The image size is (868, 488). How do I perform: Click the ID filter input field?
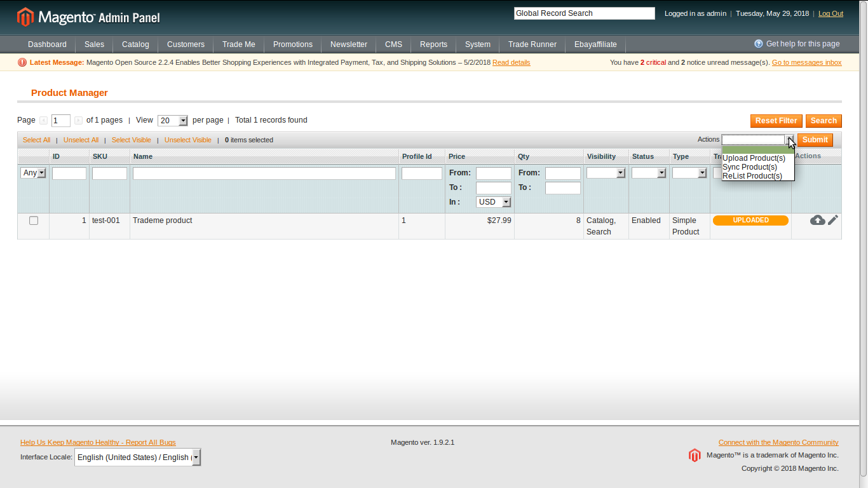[69, 173]
